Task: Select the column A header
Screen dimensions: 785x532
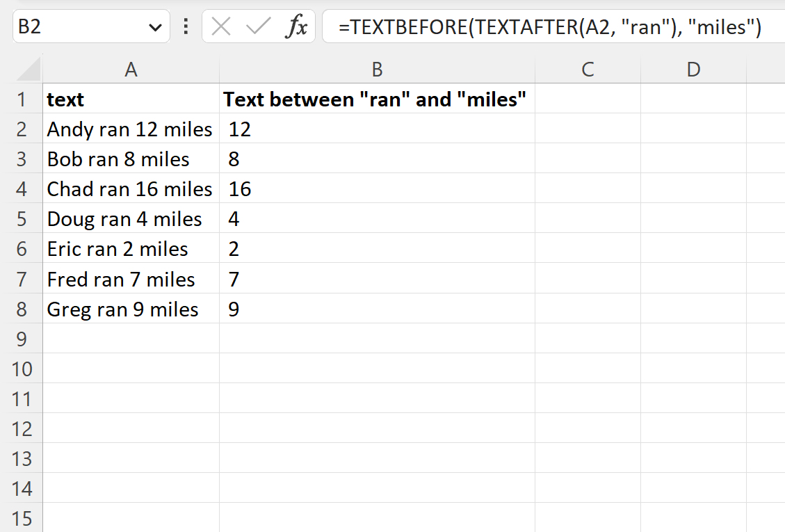Action: [131, 69]
